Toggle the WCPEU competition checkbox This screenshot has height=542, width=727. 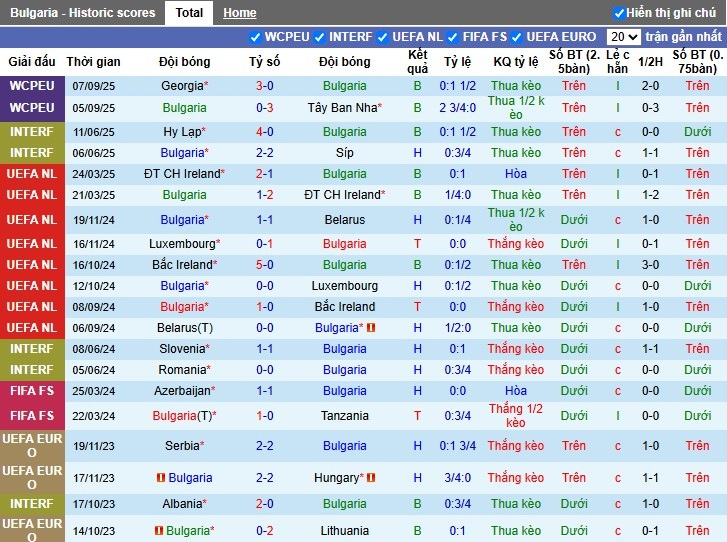(256, 37)
